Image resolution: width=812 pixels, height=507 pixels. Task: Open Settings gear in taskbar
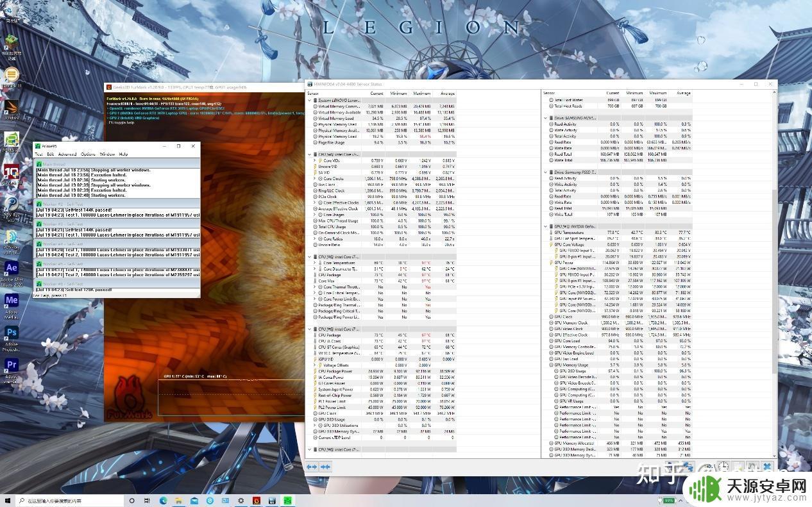tap(241, 500)
